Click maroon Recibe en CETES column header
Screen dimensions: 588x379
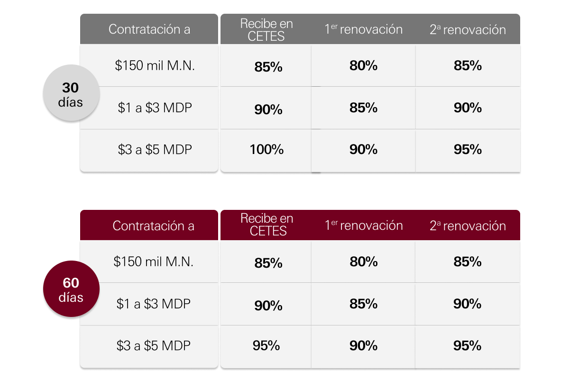pos(266,226)
